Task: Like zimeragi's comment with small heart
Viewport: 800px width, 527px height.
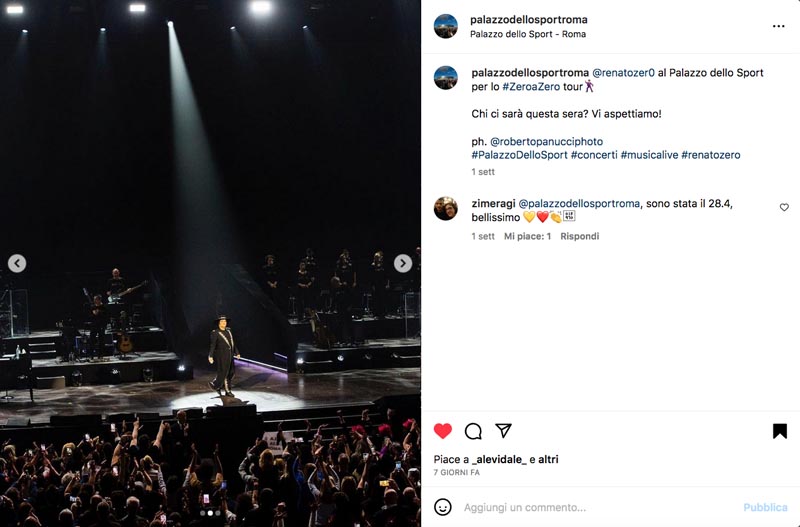Action: pyautogui.click(x=784, y=207)
